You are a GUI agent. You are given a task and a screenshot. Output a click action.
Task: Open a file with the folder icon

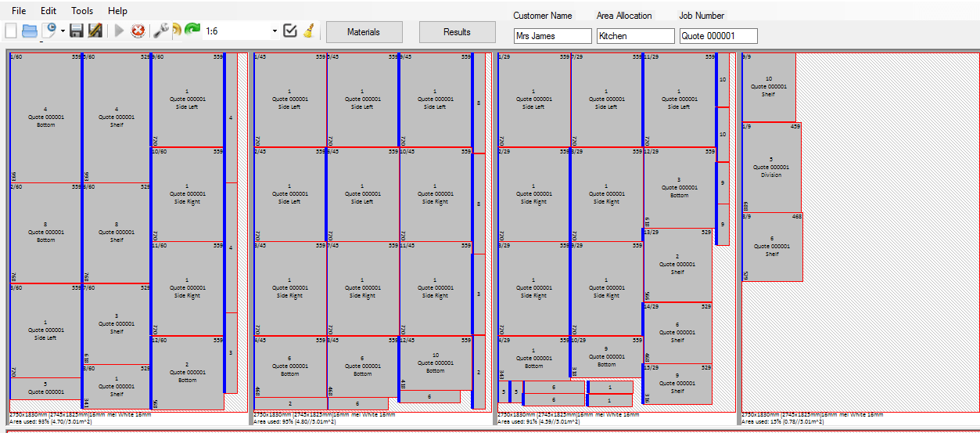click(x=30, y=31)
